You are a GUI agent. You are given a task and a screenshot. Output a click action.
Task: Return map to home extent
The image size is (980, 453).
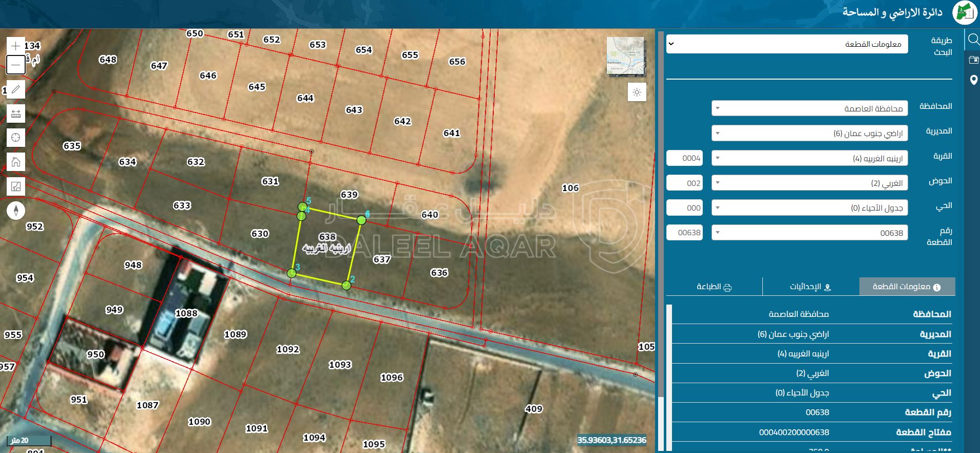(x=15, y=162)
